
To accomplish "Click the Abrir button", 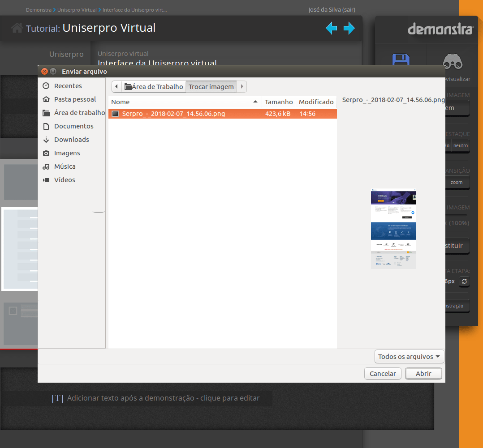I will pyautogui.click(x=423, y=374).
